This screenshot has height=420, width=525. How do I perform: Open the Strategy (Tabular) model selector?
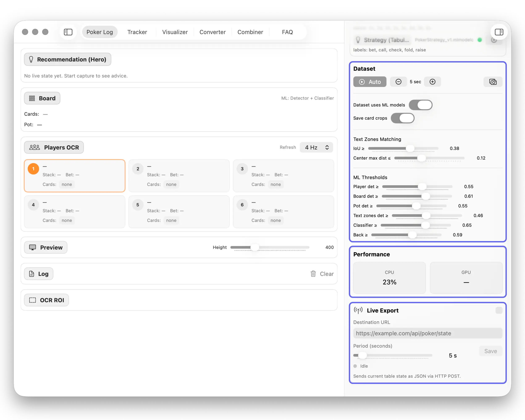tap(382, 40)
